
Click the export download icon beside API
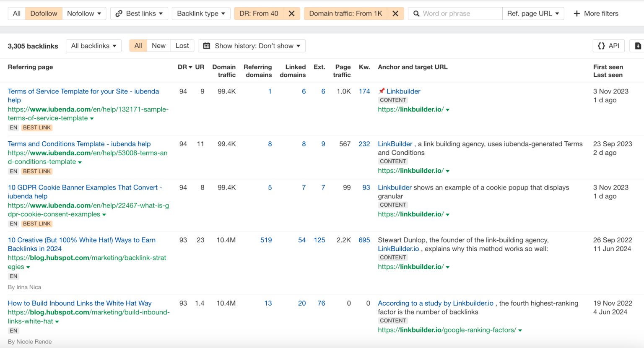(x=638, y=46)
